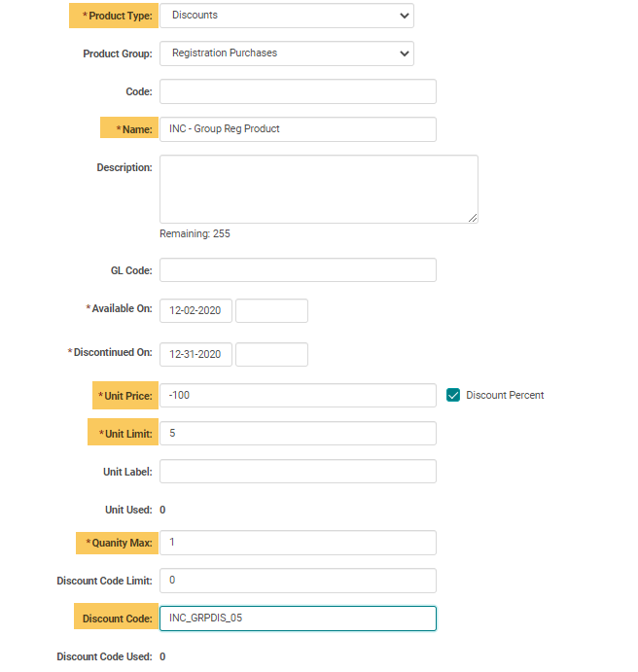Screen dimensions: 638x672
Task: Click the Discount Percent label text
Action: click(x=505, y=395)
